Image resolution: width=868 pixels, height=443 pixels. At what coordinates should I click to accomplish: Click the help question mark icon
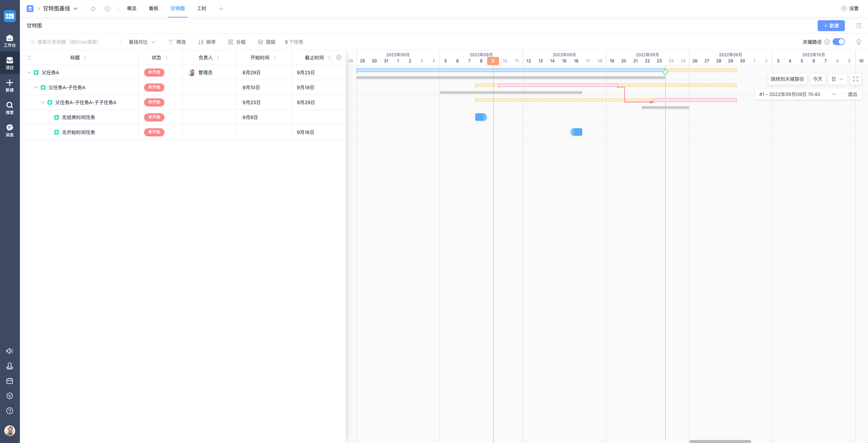[10, 411]
